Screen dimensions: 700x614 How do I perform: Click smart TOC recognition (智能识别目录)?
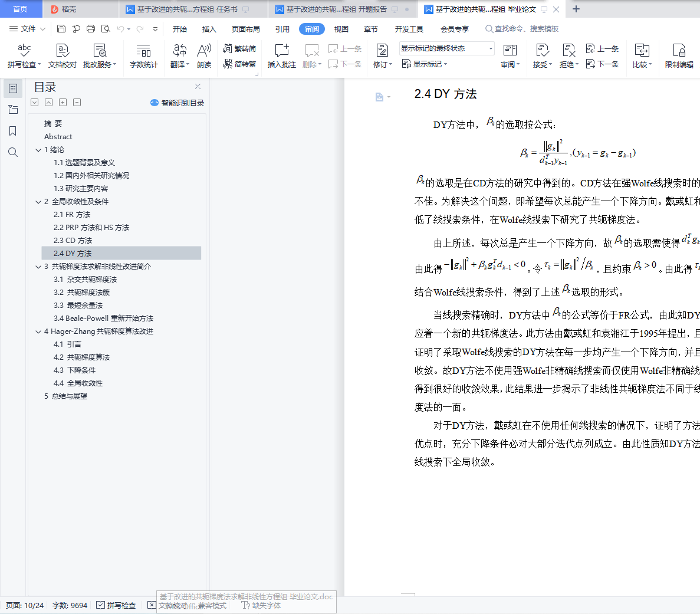click(x=178, y=103)
